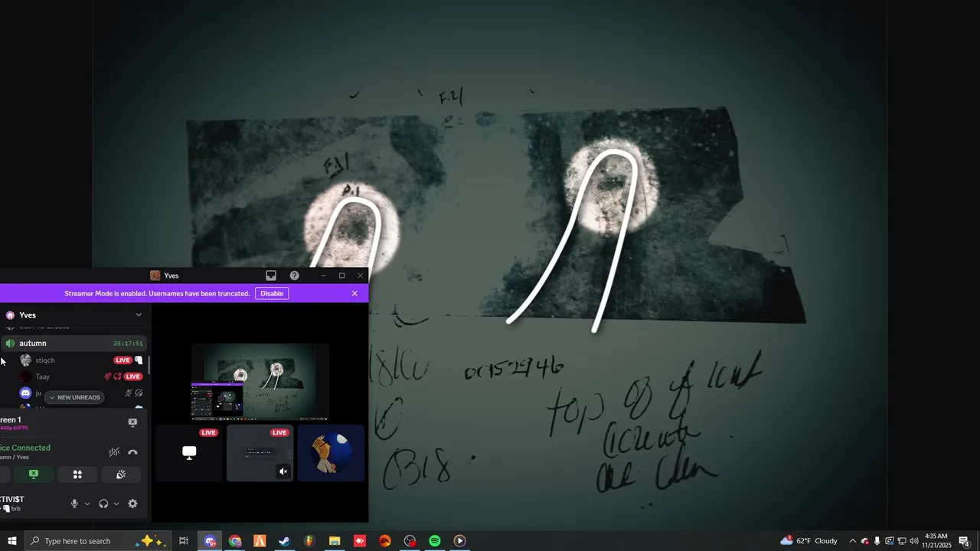Select user stiqch in voice channel

coord(45,360)
